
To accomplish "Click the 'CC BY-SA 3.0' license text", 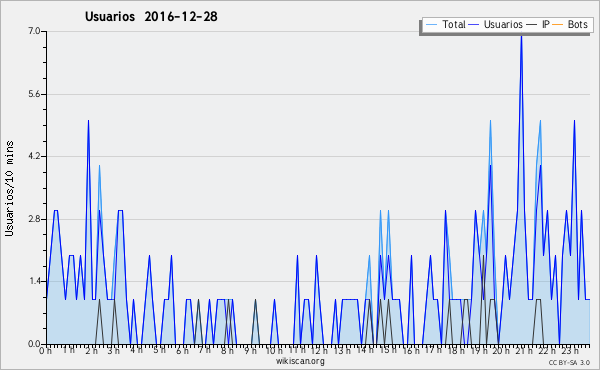I will pos(569,363).
